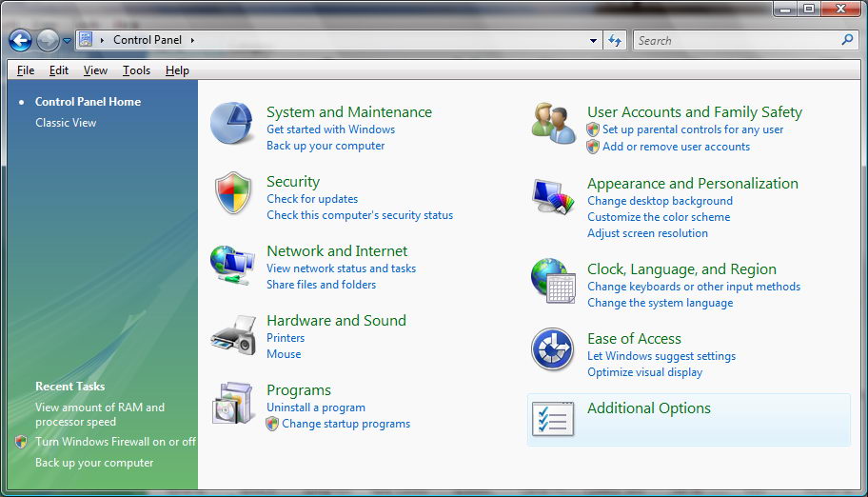This screenshot has height=497, width=868.
Task: Open the Network and Internet globe icon
Action: pos(232,265)
